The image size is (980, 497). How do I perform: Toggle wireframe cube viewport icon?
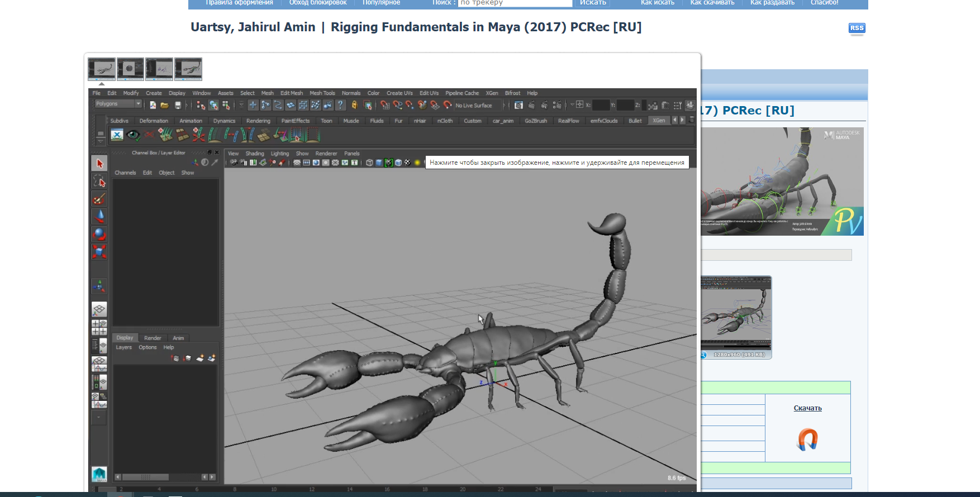tap(369, 163)
